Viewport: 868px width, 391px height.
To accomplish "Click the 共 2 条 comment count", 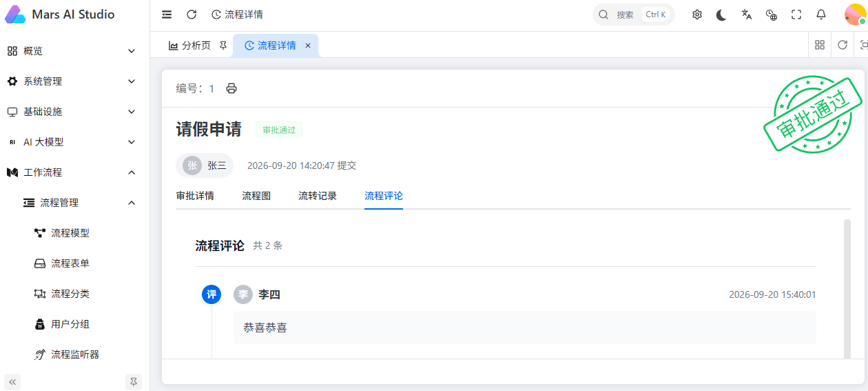I will click(267, 245).
